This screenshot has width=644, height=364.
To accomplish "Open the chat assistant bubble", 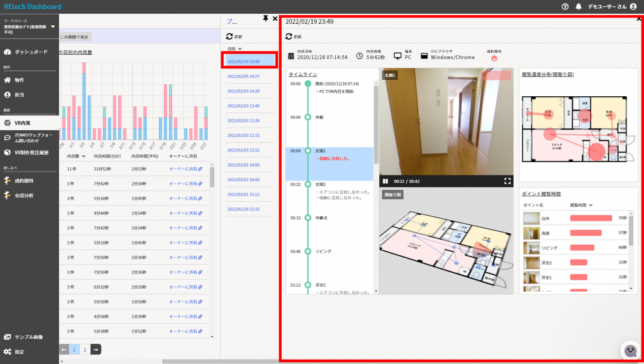I will click(630, 350).
